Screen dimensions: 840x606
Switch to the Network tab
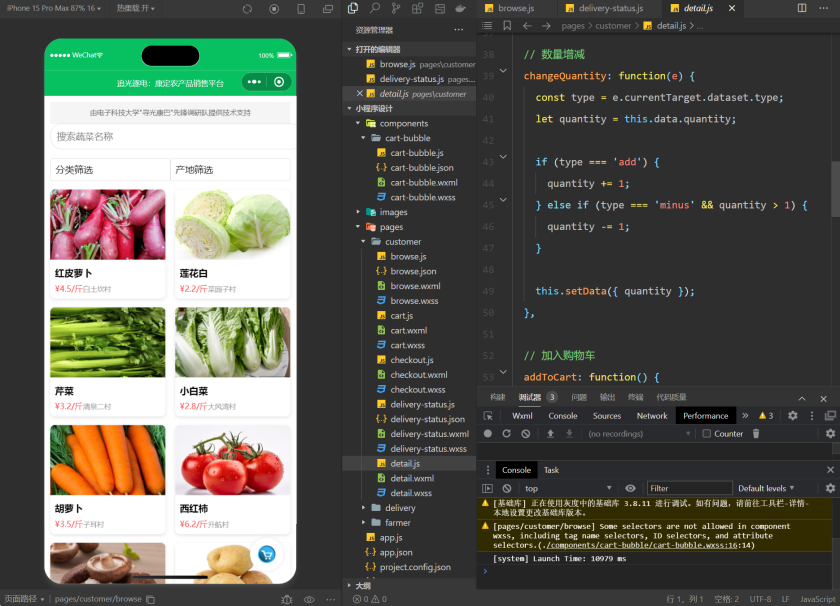coord(652,416)
